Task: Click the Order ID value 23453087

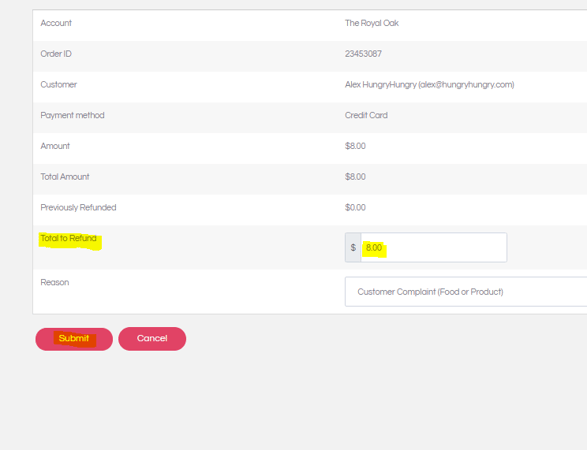Action: coord(363,54)
